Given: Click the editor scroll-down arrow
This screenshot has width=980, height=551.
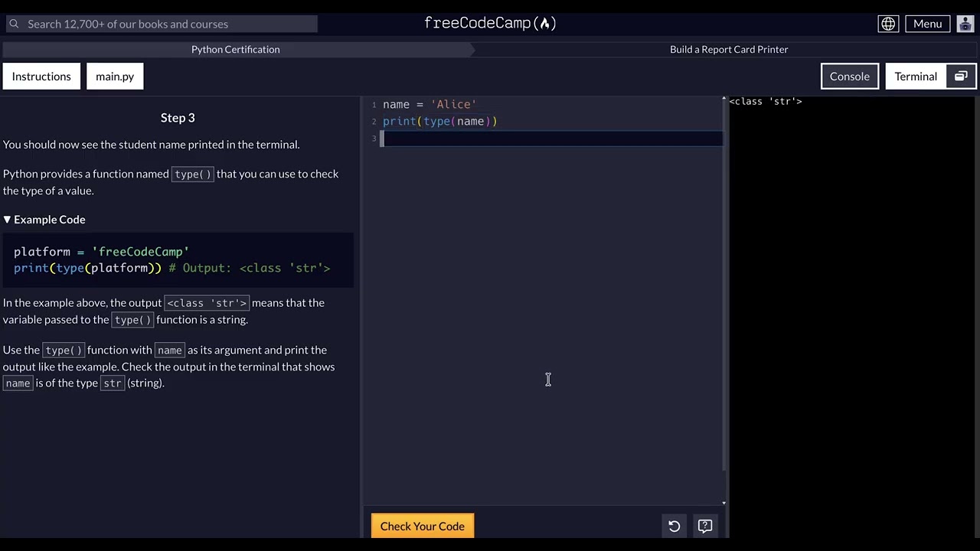Looking at the screenshot, I should pyautogui.click(x=724, y=503).
